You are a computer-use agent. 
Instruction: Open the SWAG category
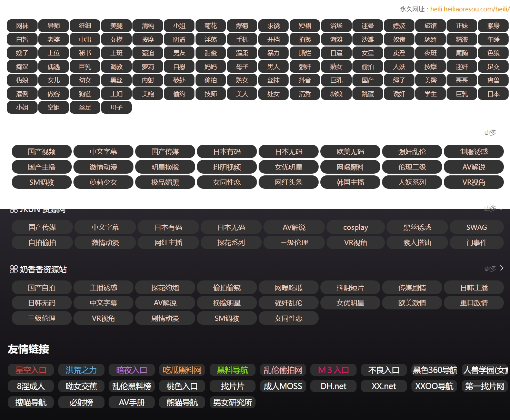(x=476, y=227)
